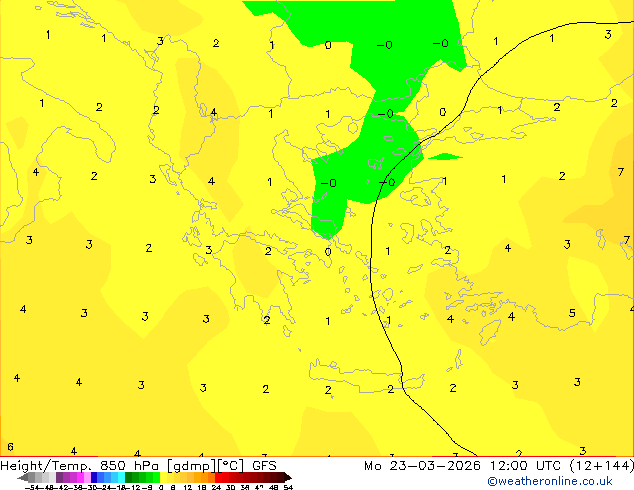Pick the magenta legend swatch

coord(80,477)
